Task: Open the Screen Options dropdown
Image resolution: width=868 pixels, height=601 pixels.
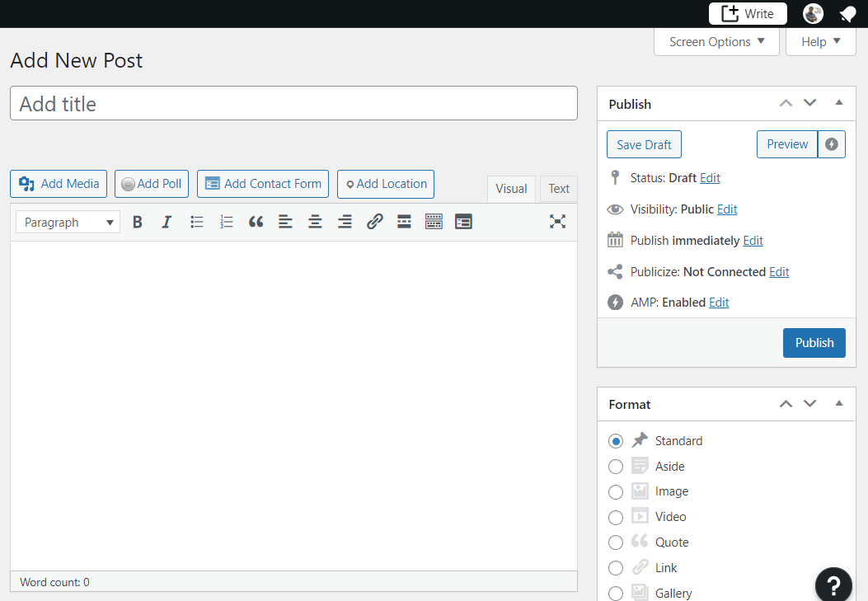Action: coord(716,41)
